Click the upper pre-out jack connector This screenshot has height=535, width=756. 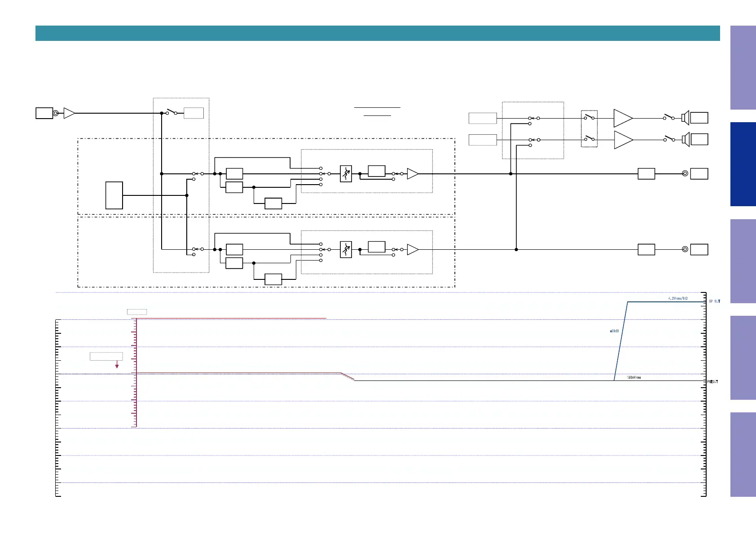(x=685, y=173)
